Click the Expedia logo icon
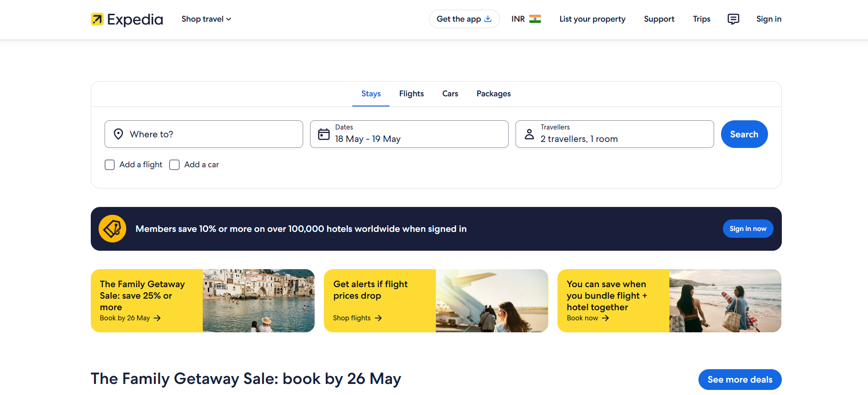This screenshot has height=395, width=868. pyautogui.click(x=97, y=19)
